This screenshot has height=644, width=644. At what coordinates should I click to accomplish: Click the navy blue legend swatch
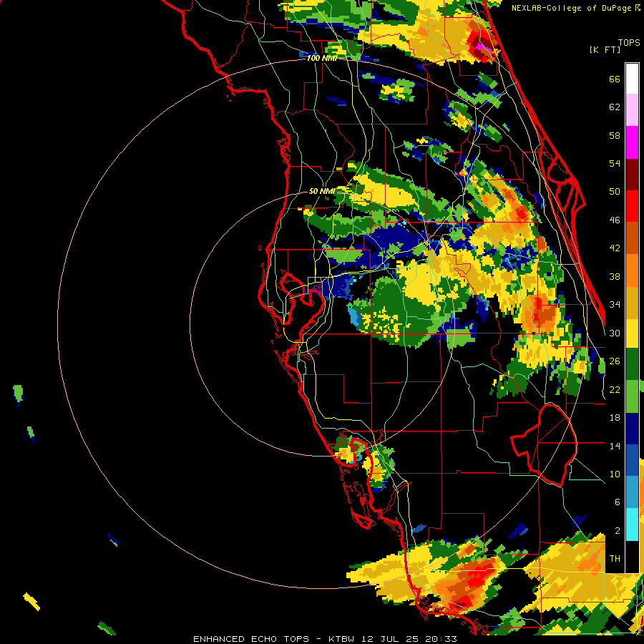point(632,429)
